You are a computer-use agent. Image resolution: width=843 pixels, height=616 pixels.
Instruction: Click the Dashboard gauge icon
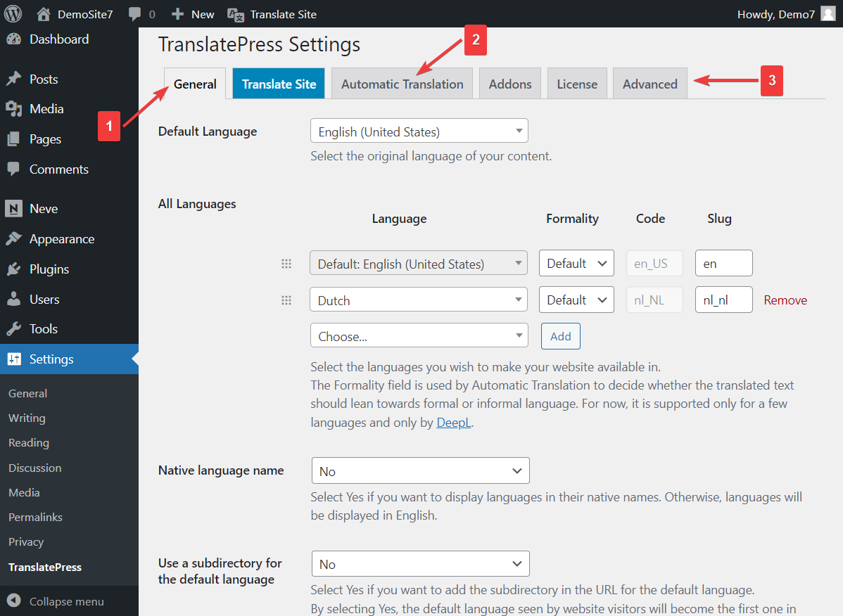[14, 39]
